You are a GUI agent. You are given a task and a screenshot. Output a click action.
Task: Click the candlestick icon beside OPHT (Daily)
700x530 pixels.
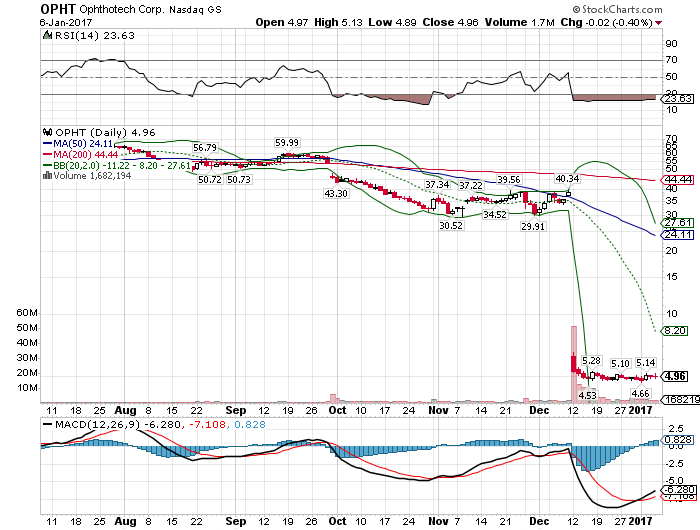tap(47, 132)
